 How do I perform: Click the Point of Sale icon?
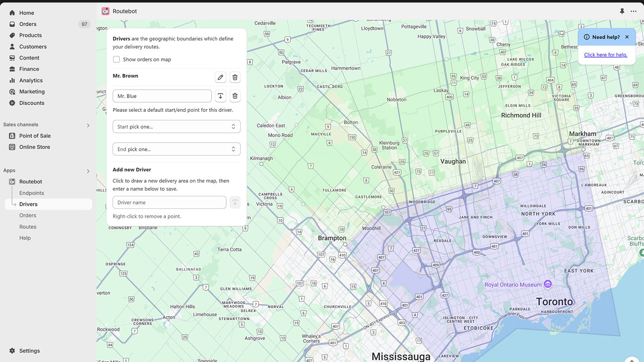pos(12,136)
